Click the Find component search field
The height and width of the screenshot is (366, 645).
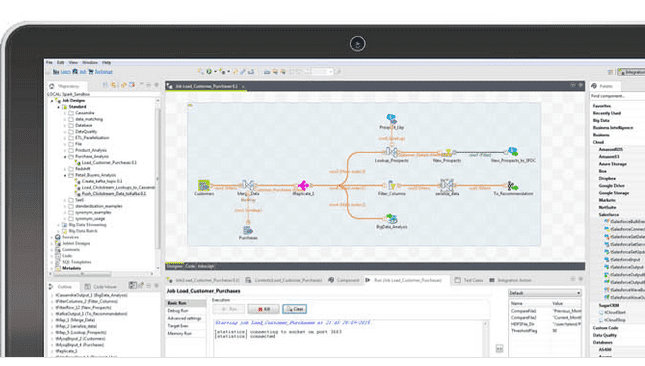(x=617, y=96)
